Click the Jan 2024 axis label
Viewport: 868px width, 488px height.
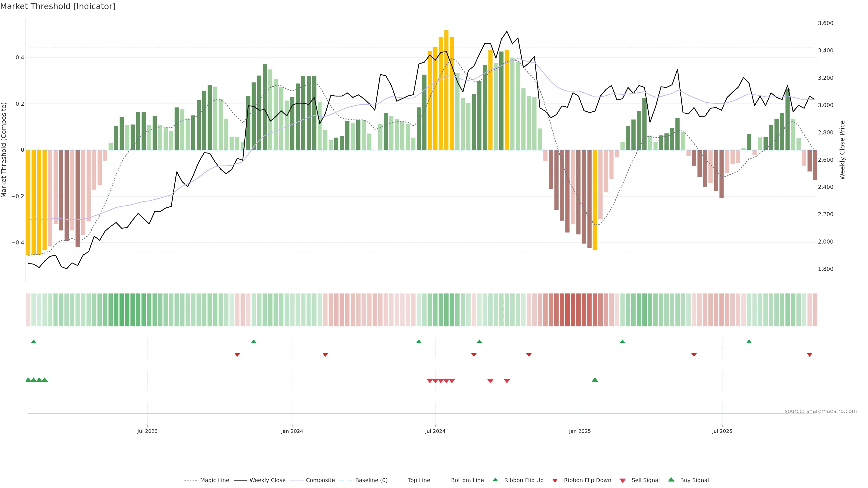(x=292, y=431)
